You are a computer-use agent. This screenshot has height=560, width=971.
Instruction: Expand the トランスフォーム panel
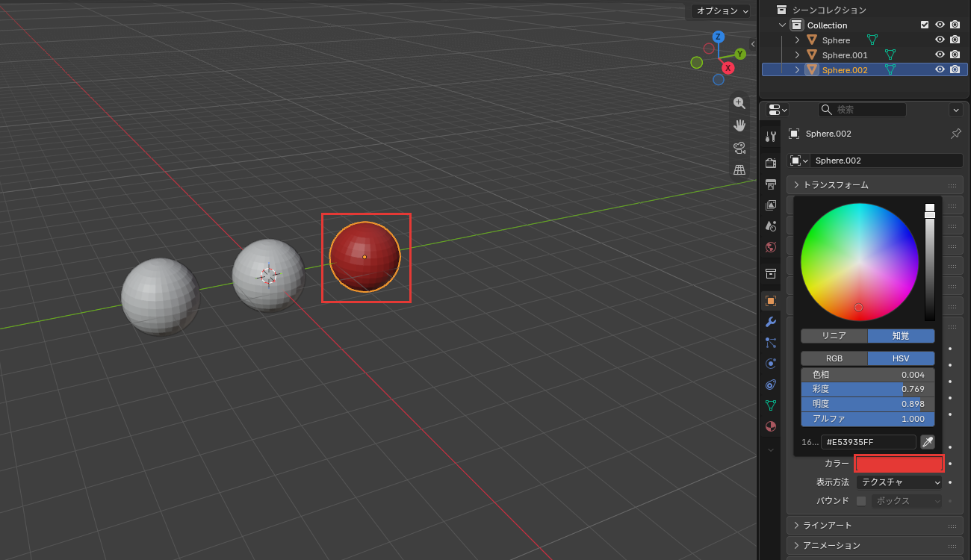(875, 185)
